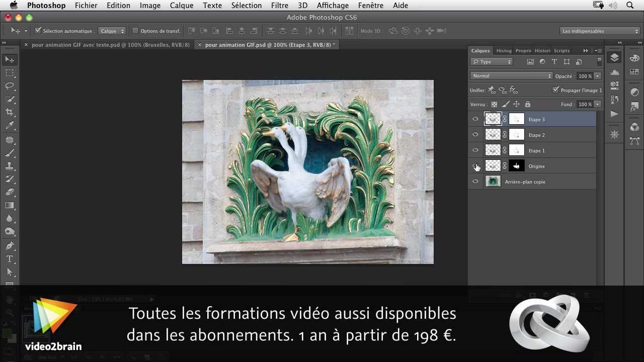Image resolution: width=644 pixels, height=362 pixels.
Task: Select the Quick Selection tool
Action: [x=10, y=99]
